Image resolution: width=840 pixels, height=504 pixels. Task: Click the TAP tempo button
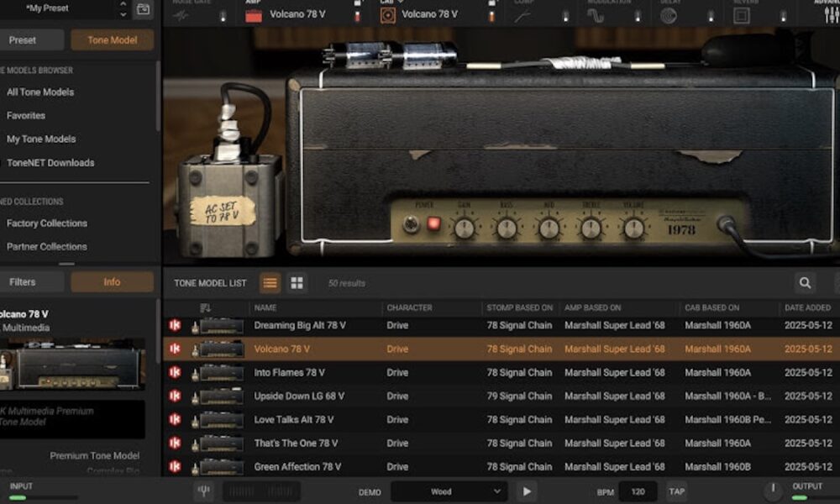coord(676,491)
